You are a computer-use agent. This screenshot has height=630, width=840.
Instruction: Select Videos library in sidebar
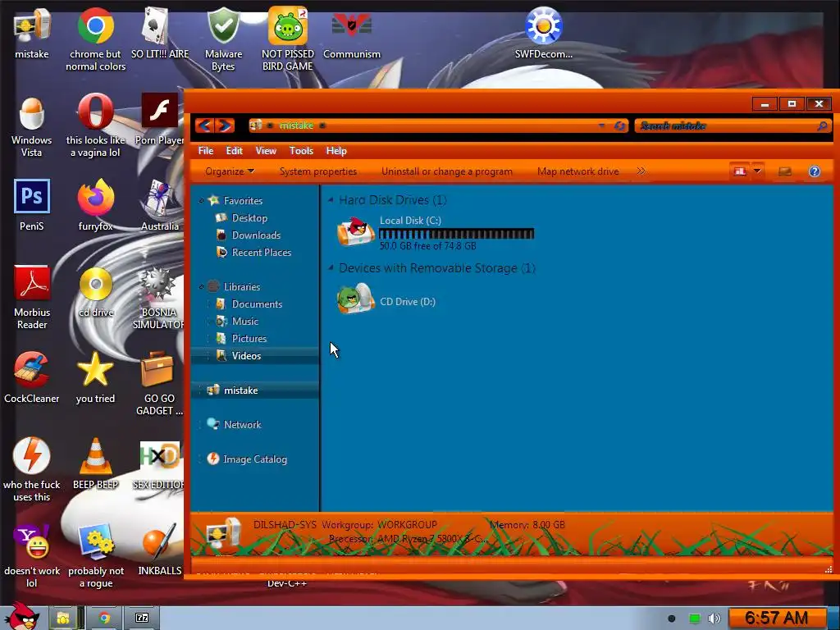tap(246, 356)
